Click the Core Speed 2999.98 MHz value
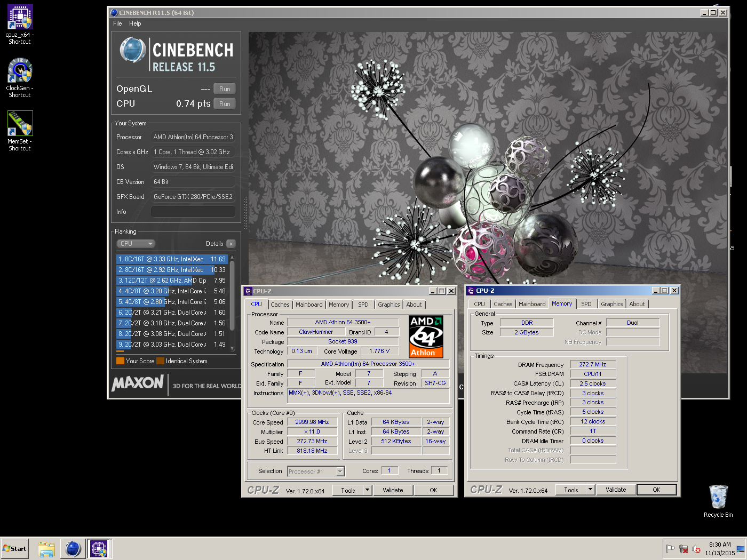 click(312, 422)
